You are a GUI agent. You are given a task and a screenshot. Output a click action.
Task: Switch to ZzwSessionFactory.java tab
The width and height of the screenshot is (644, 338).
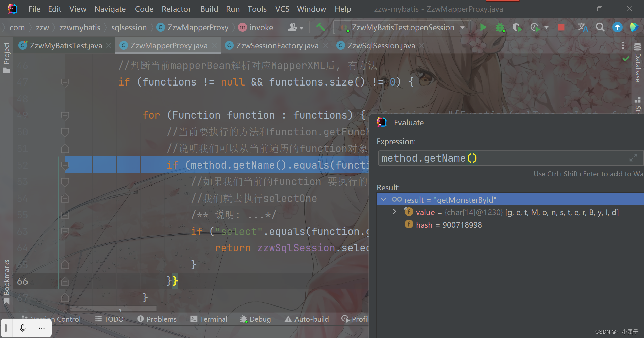(x=277, y=45)
